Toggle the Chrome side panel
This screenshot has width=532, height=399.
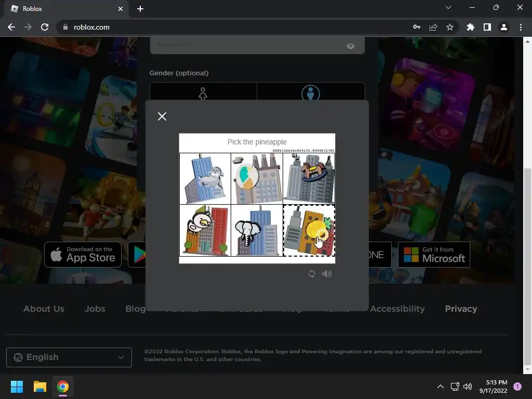tap(487, 27)
